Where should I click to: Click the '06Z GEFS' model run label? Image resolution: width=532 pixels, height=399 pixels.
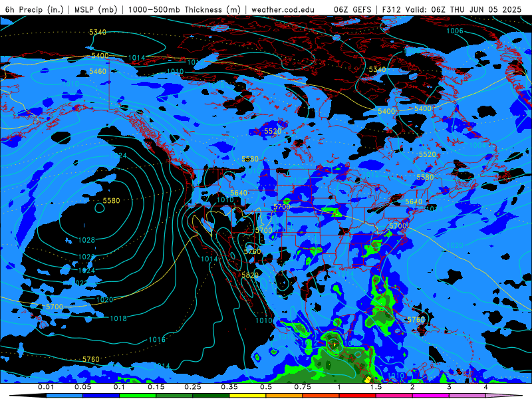click(x=352, y=9)
